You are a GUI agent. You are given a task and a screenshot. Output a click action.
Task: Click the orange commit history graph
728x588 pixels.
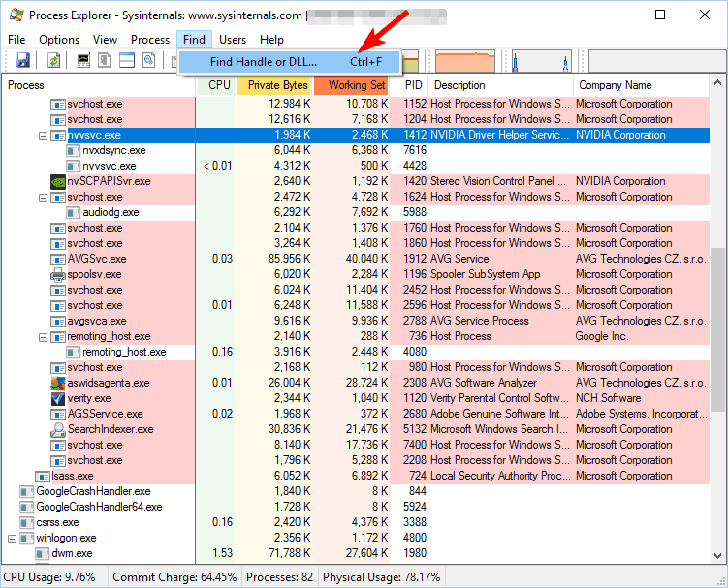pyautogui.click(x=465, y=61)
